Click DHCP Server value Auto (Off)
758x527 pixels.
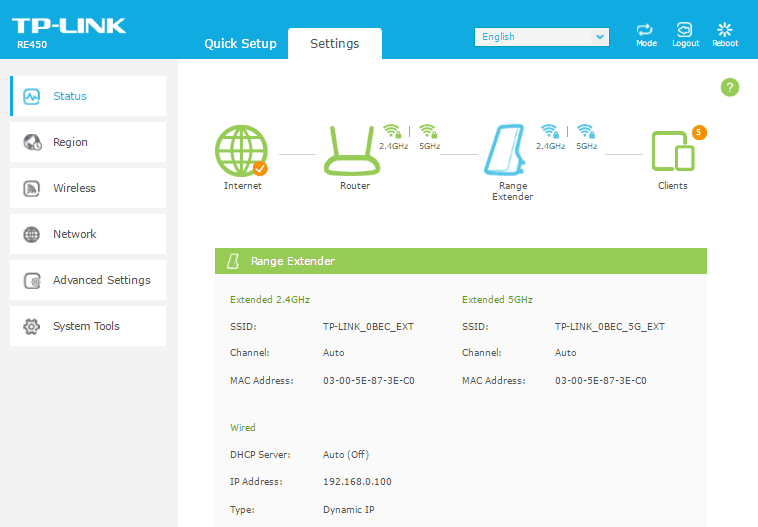tap(346, 454)
